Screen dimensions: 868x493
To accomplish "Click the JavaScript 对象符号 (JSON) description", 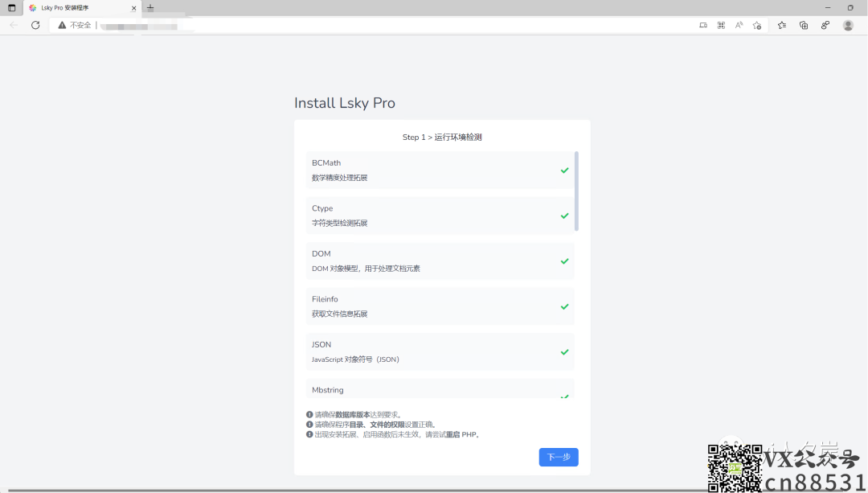I will [355, 359].
